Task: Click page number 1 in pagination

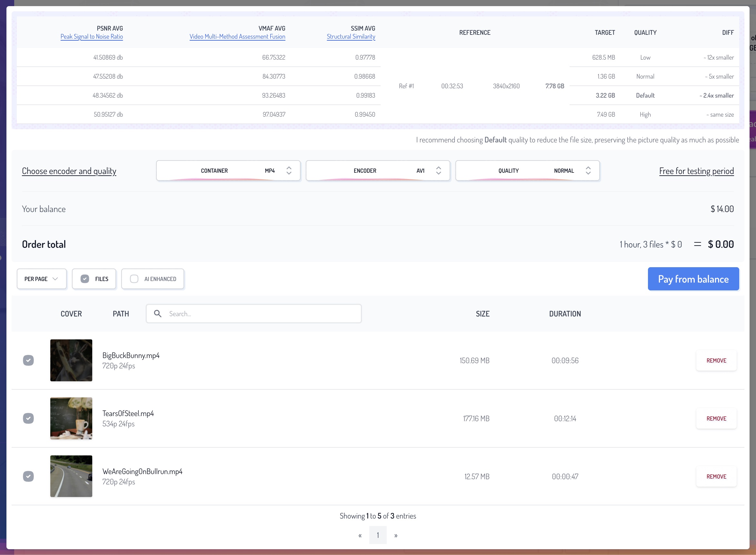Action: [x=378, y=535]
